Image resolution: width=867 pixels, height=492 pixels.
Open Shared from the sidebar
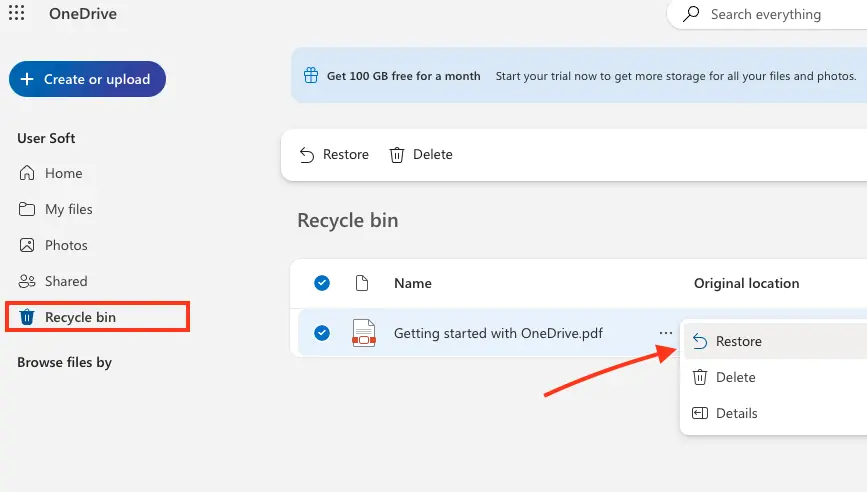pos(66,281)
